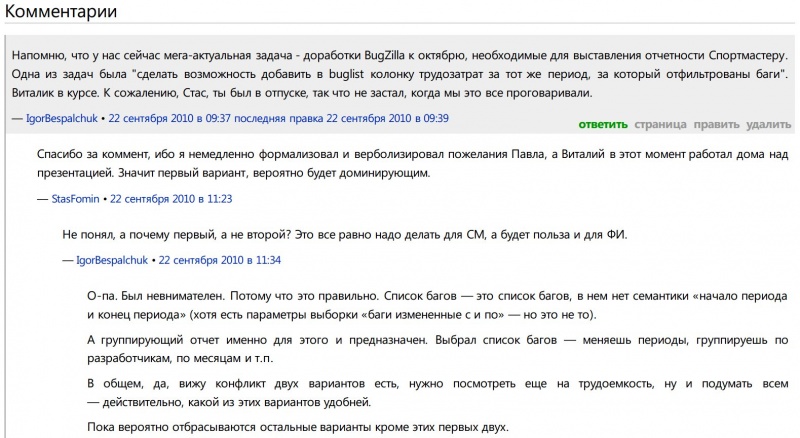Open IgorBespalchuk profile on the 09:37 comment
The image size is (800, 438).
tap(62, 118)
